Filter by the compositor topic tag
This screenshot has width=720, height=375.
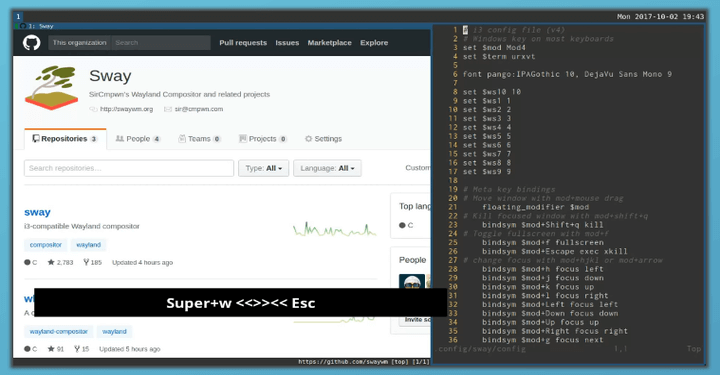click(45, 245)
